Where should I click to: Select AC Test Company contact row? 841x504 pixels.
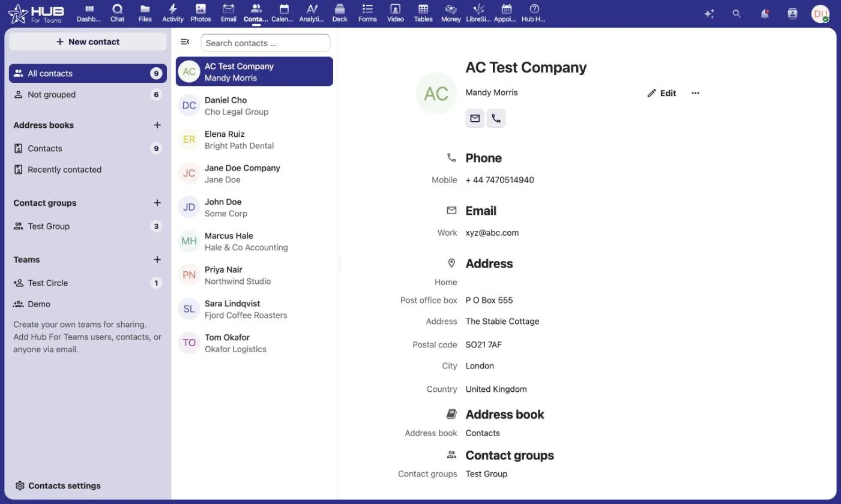(x=255, y=71)
